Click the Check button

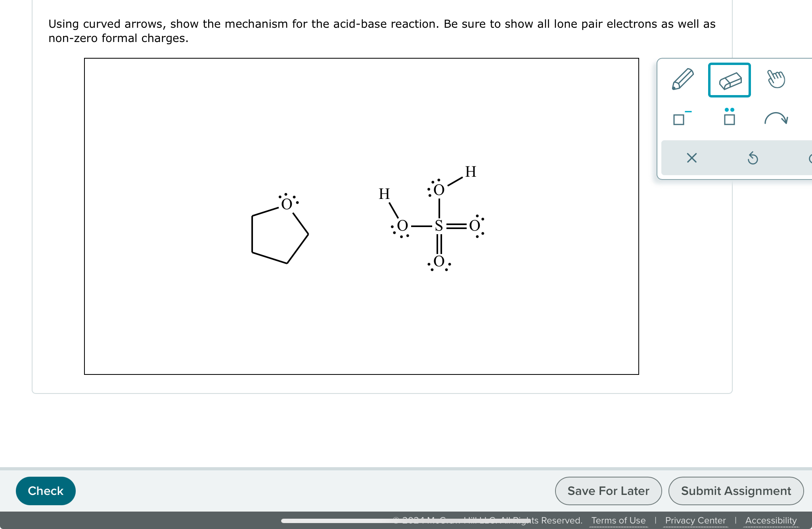[45, 491]
